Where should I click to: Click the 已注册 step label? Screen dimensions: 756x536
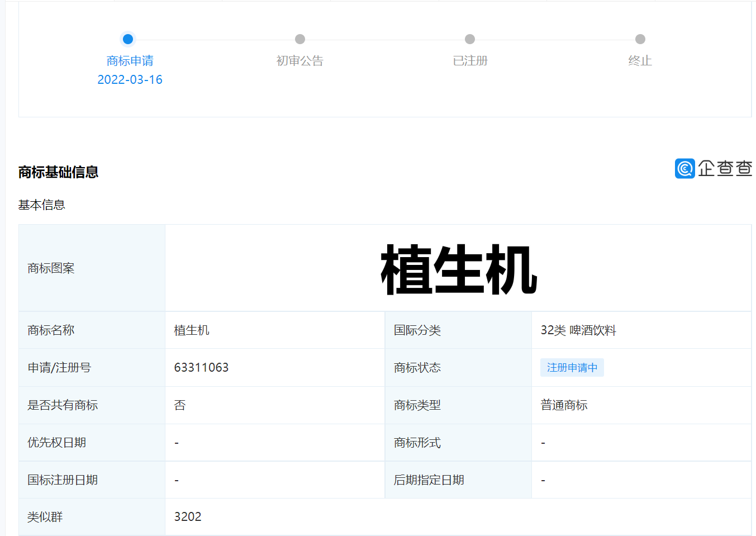[470, 60]
